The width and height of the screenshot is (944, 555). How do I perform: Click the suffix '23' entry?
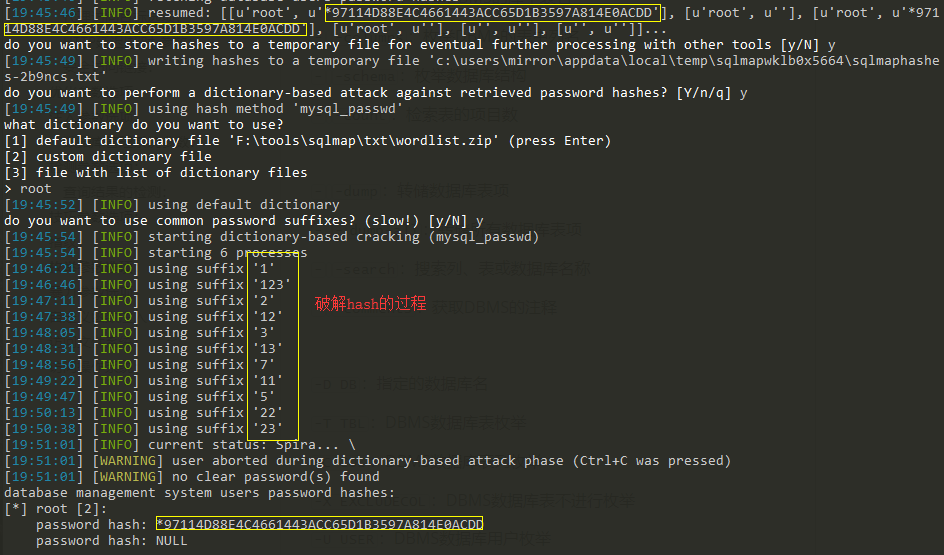[x=268, y=429]
